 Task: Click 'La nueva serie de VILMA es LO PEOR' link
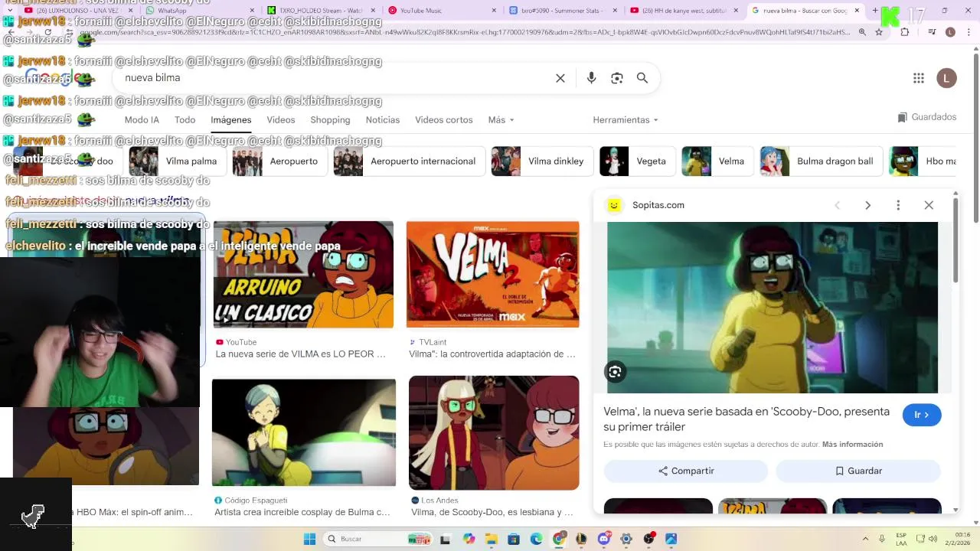pyautogui.click(x=301, y=354)
